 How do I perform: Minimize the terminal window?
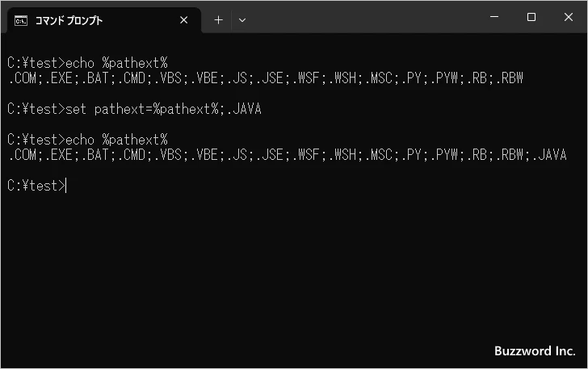tap(494, 17)
